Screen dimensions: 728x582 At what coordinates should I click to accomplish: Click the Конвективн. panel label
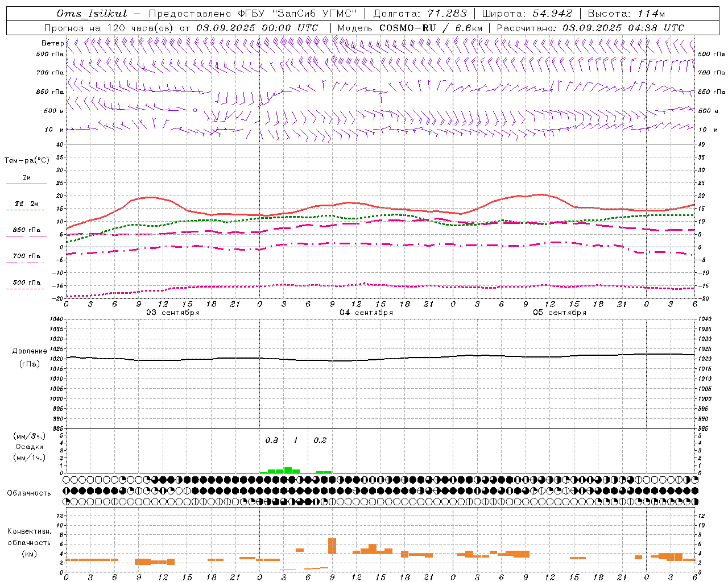point(29,531)
